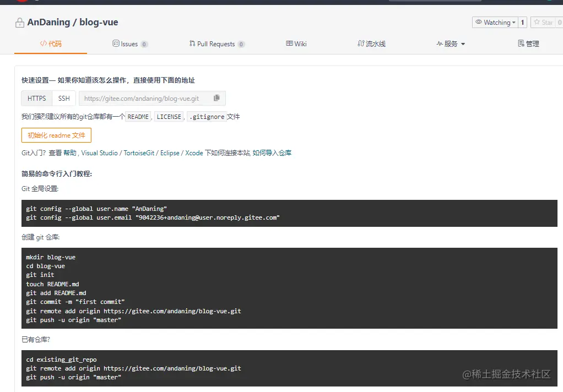Click the '已有仓库?' label

pyautogui.click(x=36, y=340)
